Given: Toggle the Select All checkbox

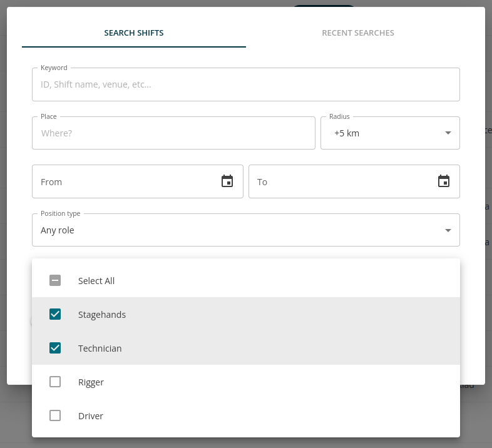Looking at the screenshot, I should click(55, 281).
